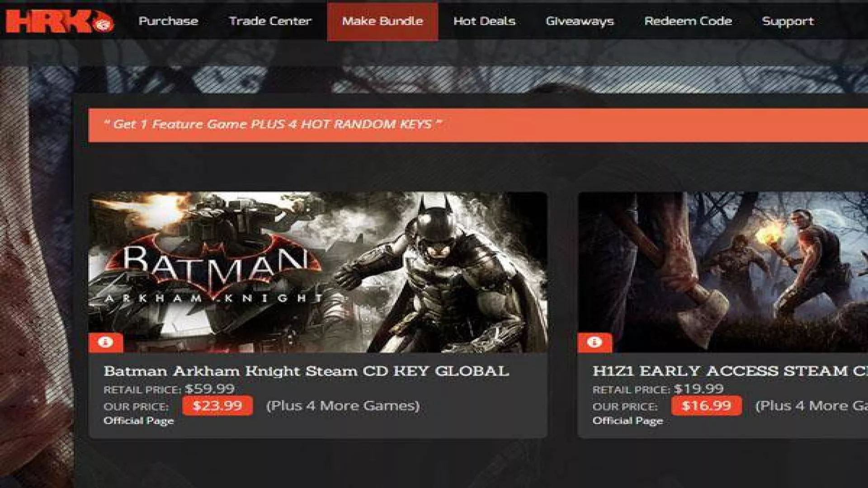Select the Make Bundle tab
The image size is (868, 488).
point(382,21)
